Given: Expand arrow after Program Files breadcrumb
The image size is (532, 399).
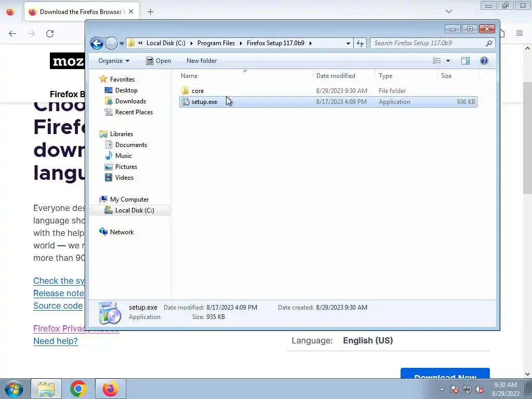Looking at the screenshot, I should [241, 43].
